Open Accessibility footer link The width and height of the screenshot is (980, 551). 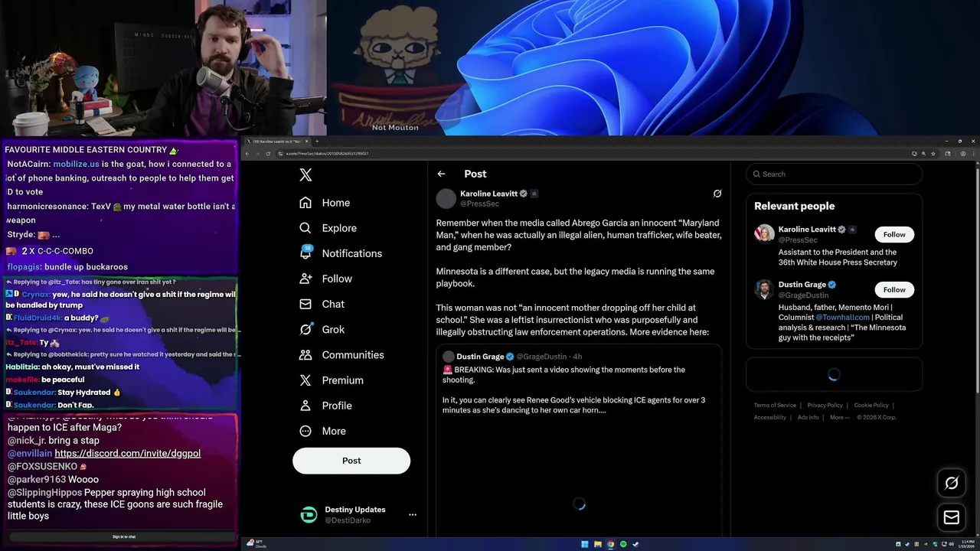(x=769, y=417)
